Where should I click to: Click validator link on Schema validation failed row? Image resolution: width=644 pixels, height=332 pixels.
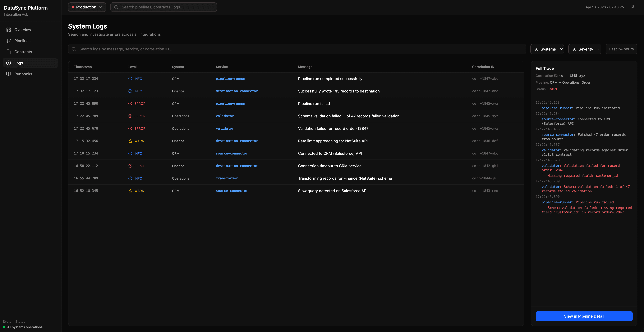[x=225, y=116]
